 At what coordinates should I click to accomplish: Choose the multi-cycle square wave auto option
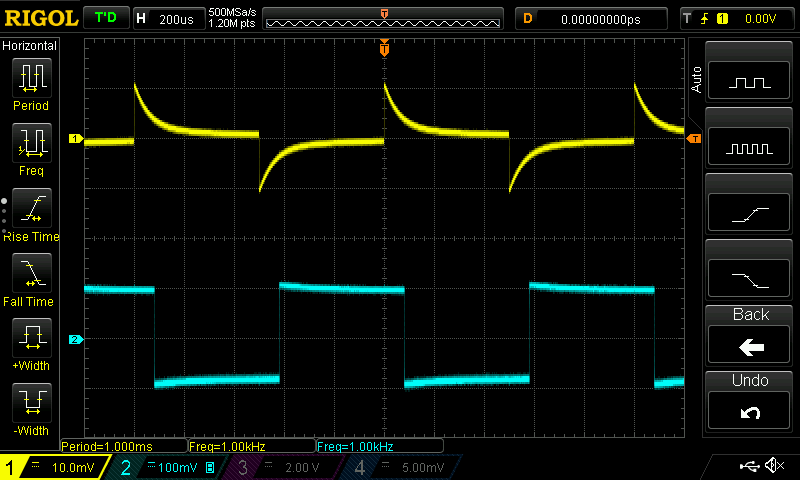(x=749, y=146)
